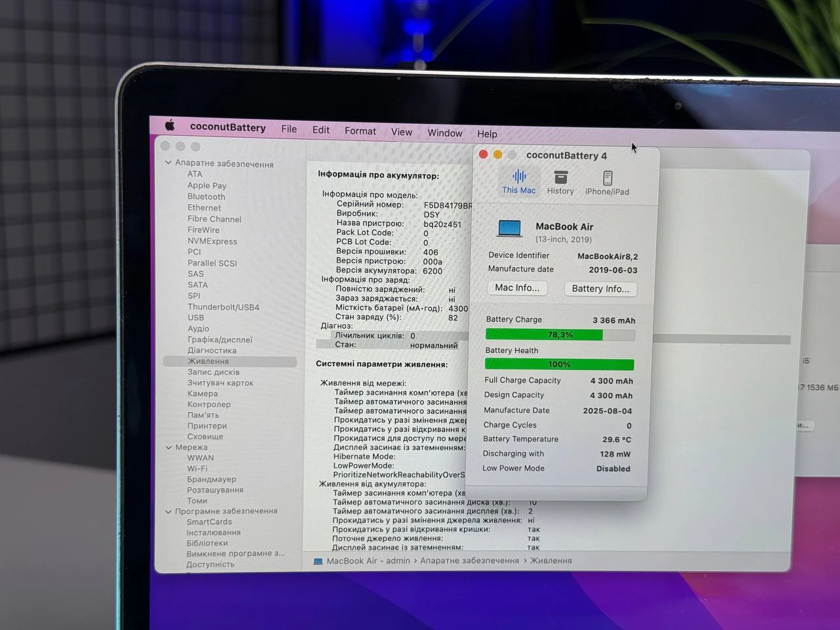
Task: Select FireWire in the sidebar
Action: [203, 230]
